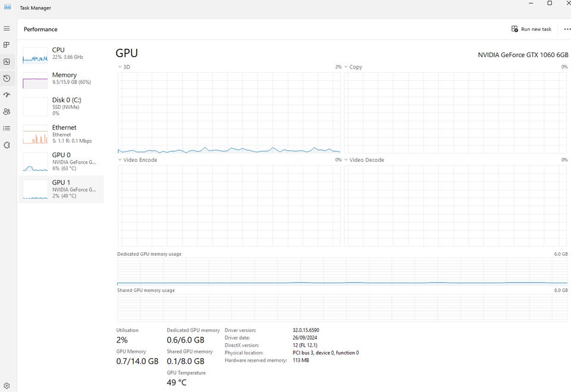This screenshot has height=392, width=571.
Task: Click the Dedicated GPU memory usage graph
Action: pyautogui.click(x=342, y=272)
